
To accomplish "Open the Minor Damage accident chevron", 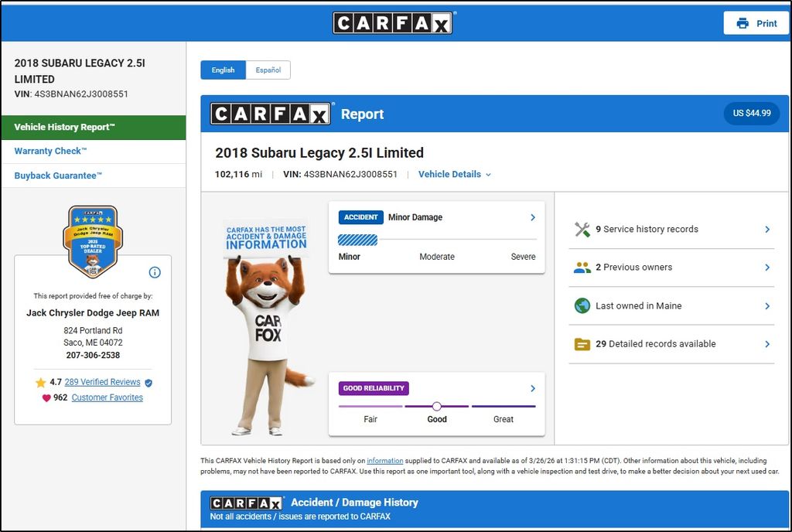I will [x=532, y=218].
